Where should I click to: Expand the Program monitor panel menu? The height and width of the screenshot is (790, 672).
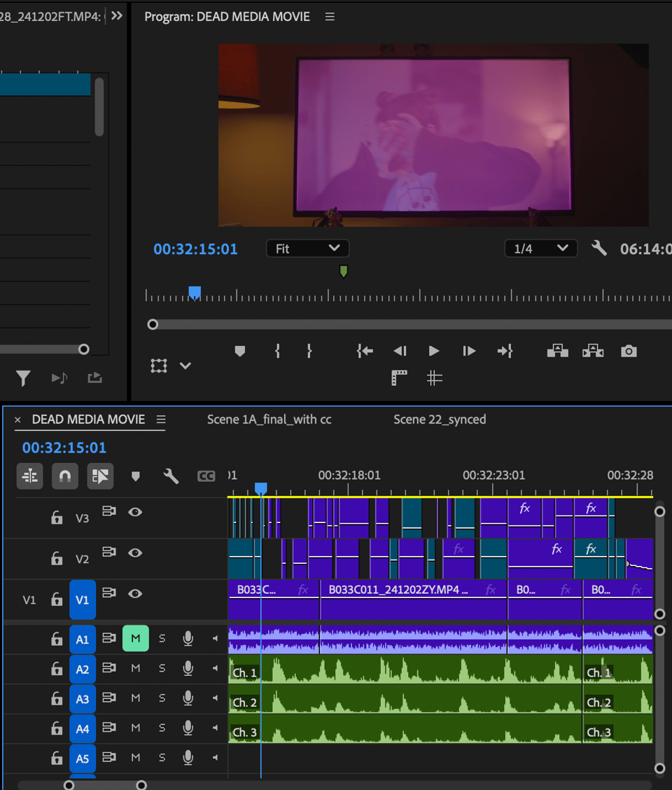point(330,17)
